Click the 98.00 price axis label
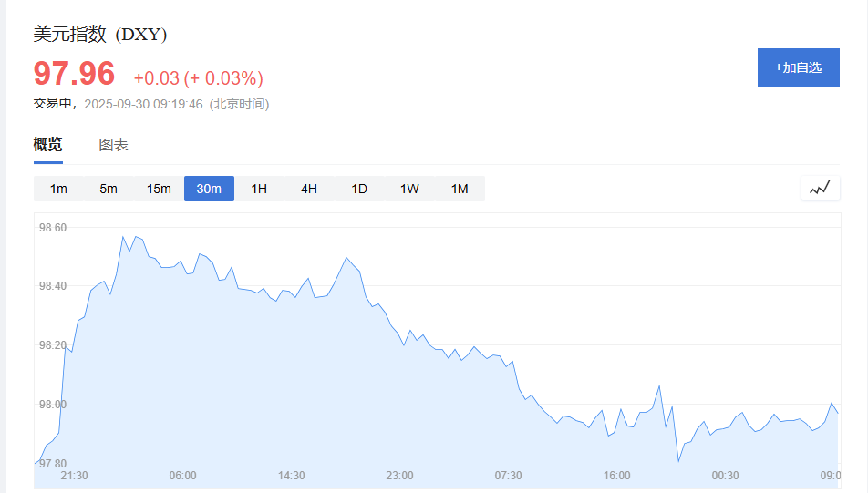Viewport: 868px width, 493px height. (53, 405)
